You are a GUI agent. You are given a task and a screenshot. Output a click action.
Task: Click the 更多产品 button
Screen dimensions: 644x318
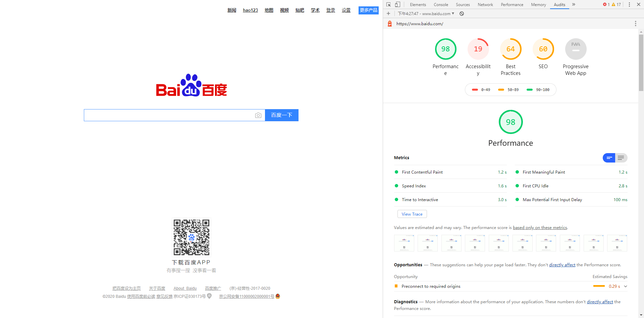click(369, 10)
